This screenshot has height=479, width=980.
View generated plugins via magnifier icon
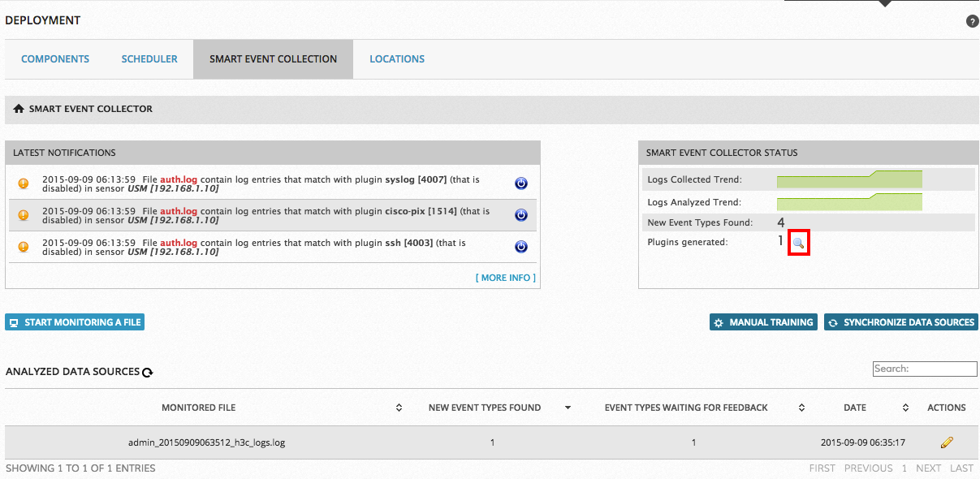[x=799, y=243]
